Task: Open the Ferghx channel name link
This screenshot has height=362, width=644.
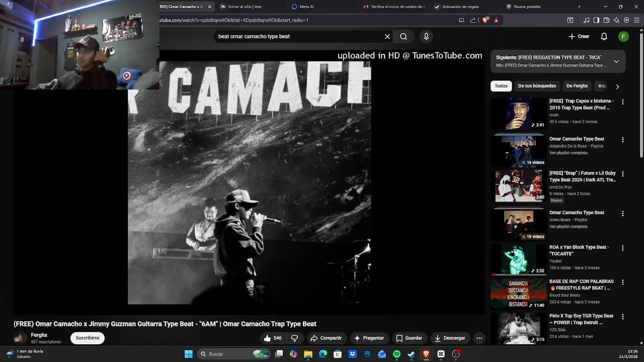Action: tap(39, 335)
